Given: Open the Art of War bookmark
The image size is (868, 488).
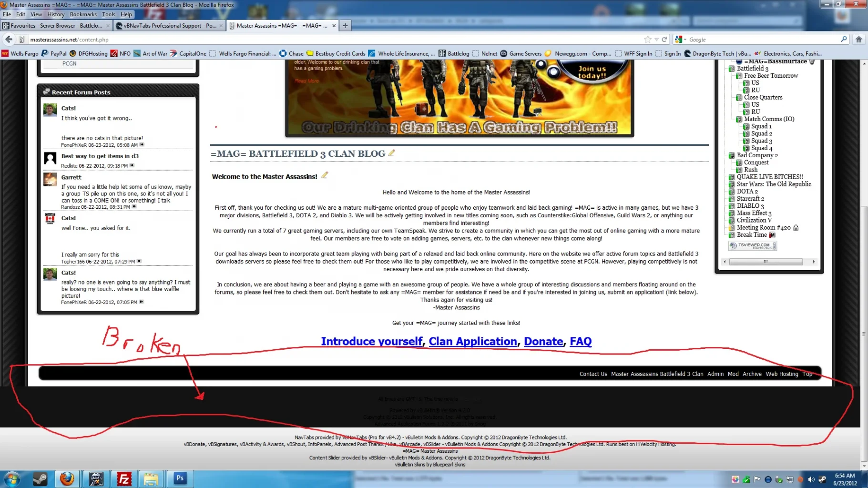Looking at the screenshot, I should pos(151,53).
